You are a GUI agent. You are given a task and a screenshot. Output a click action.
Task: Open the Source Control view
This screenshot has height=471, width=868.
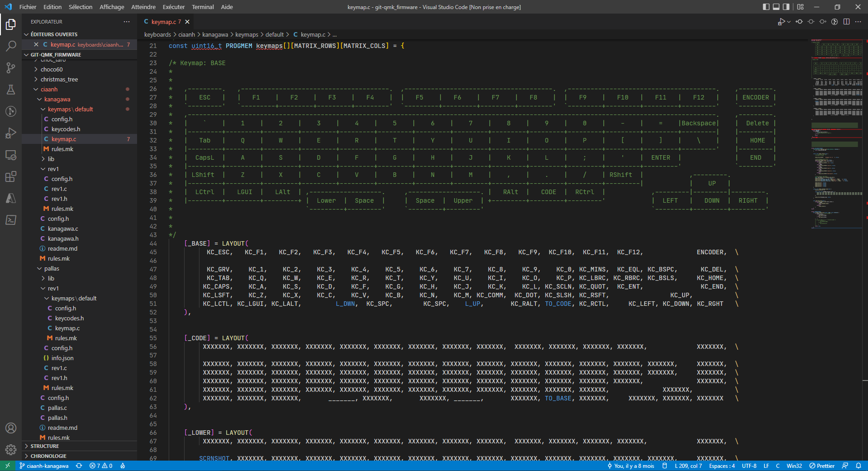pyautogui.click(x=11, y=67)
